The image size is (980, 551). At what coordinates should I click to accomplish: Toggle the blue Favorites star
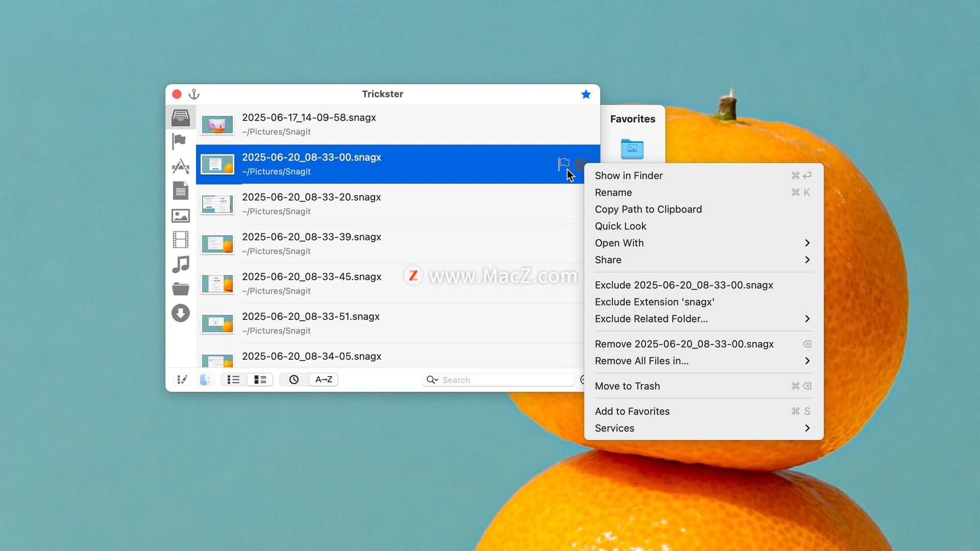586,94
